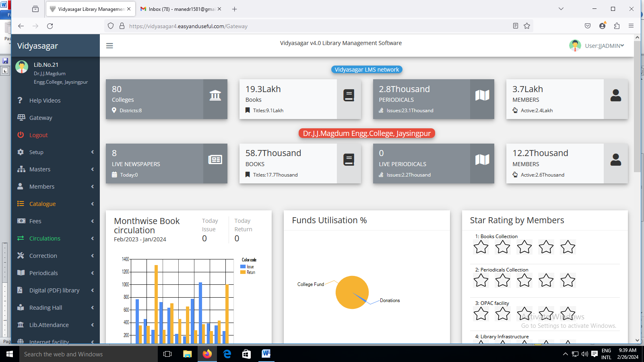
Task: Click the Live Periodicals open-book icon
Action: tap(482, 160)
